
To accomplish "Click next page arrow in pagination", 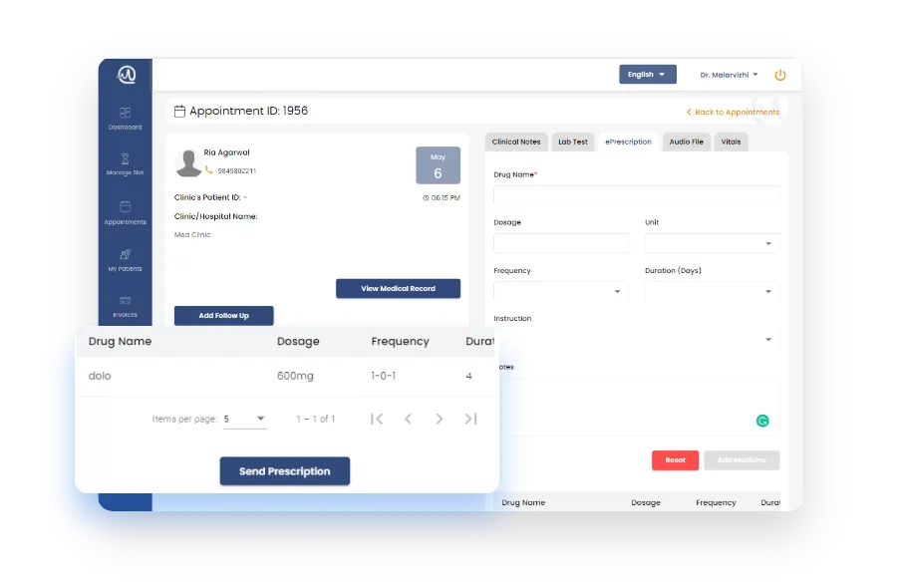I will click(x=440, y=420).
